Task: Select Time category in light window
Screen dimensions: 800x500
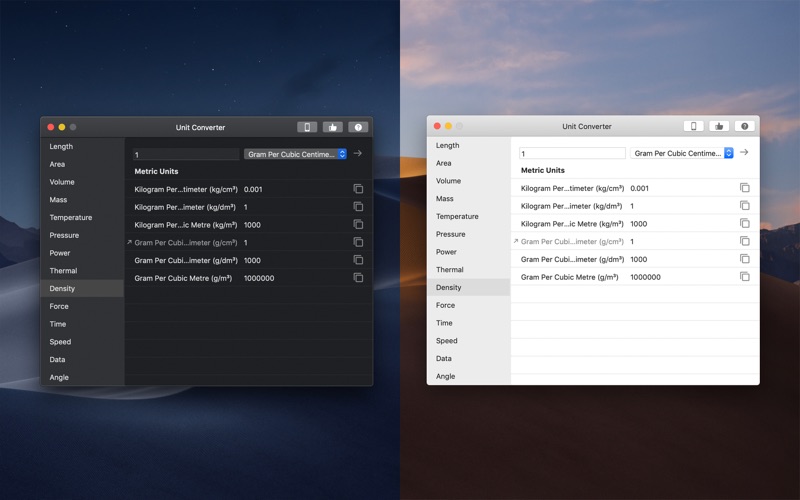Action: click(468, 323)
